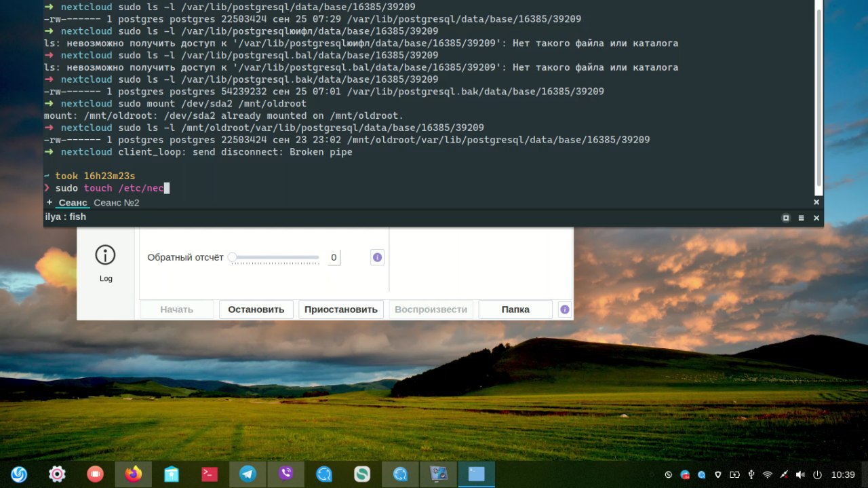Click the tray chat icon with red badge
Image resolution: width=868 pixels, height=488 pixels.
(685, 475)
